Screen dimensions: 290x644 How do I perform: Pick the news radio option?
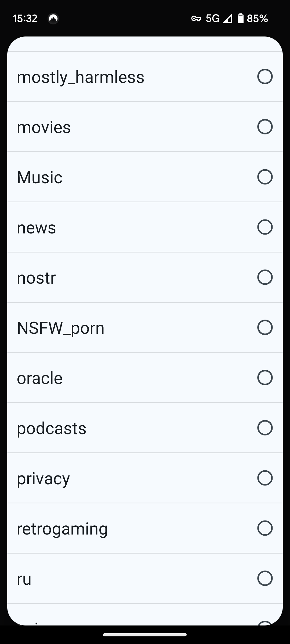[265, 227]
